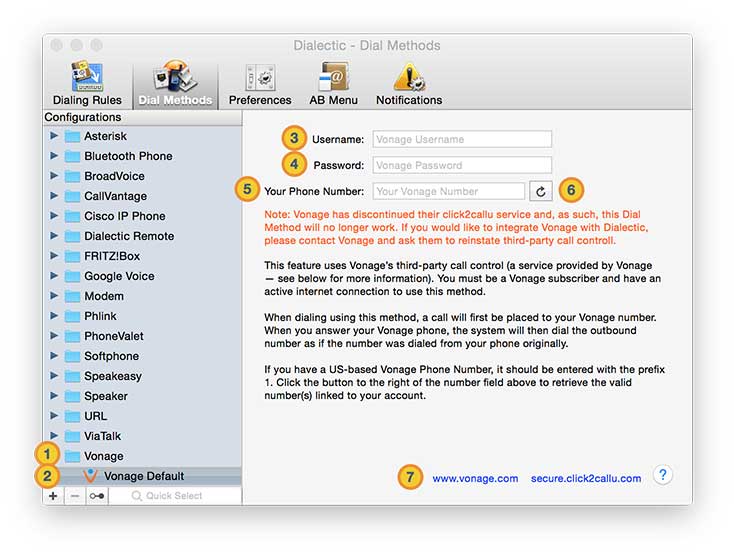Select the Vonage row in Configurations
The image size is (734, 555).
point(142,456)
